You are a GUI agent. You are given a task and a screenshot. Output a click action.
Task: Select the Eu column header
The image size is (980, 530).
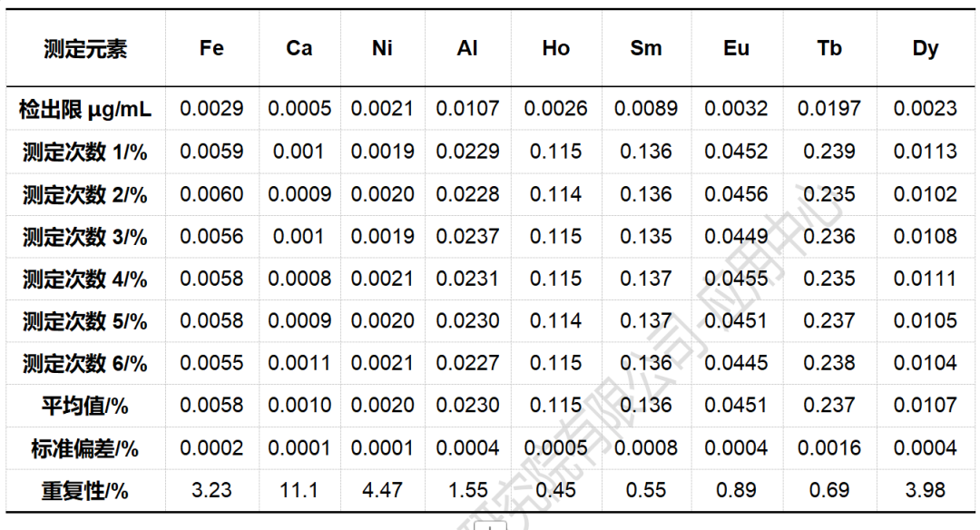pos(736,49)
